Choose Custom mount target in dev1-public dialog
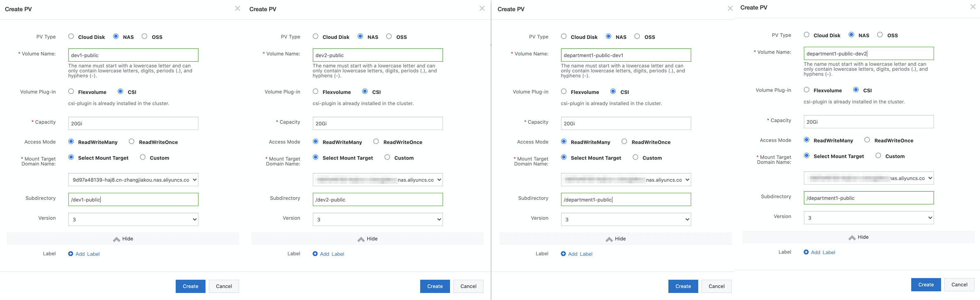The image size is (980, 300). click(143, 157)
